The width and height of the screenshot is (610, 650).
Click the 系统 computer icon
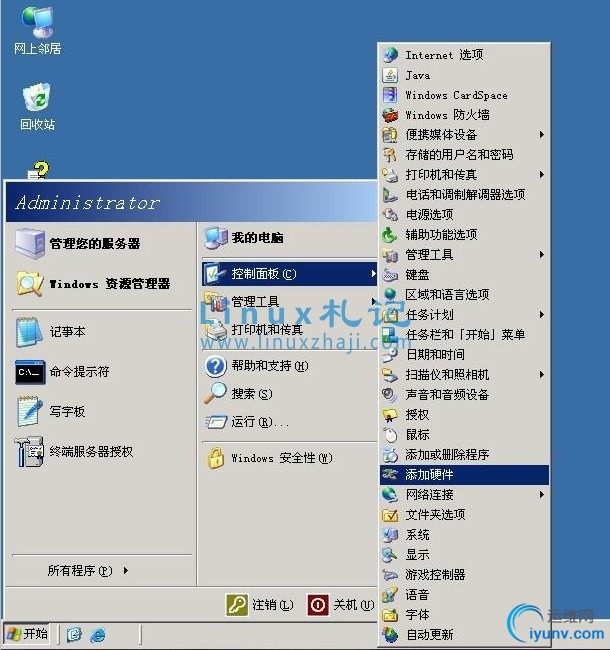(x=390, y=535)
